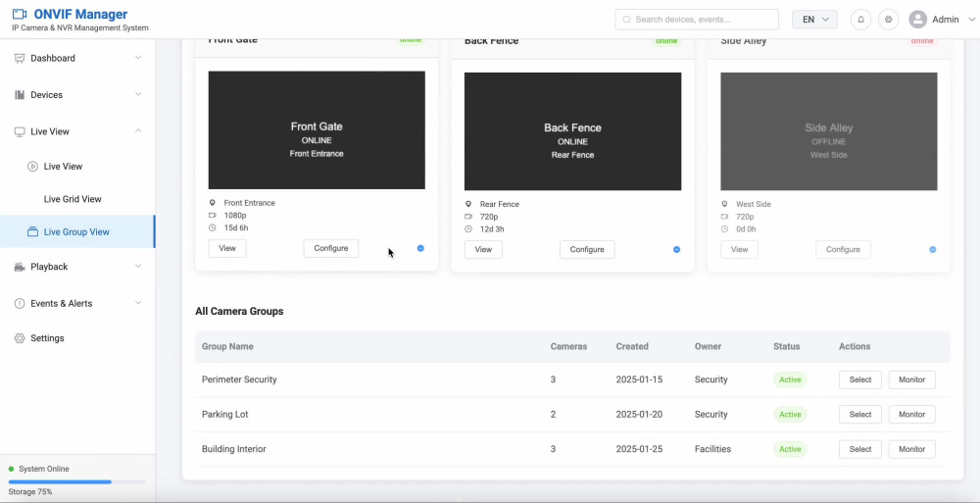980x503 pixels.
Task: Click the Dashboard sidebar icon
Action: 20,58
